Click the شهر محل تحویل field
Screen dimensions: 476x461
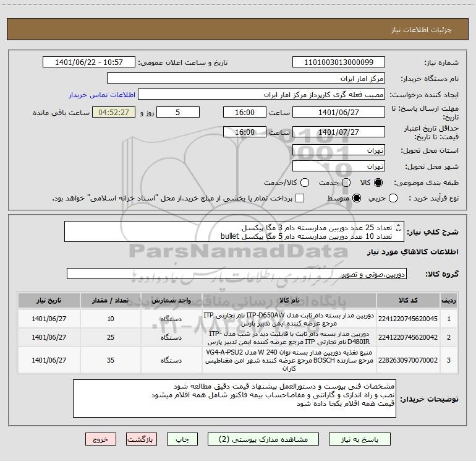point(339,166)
